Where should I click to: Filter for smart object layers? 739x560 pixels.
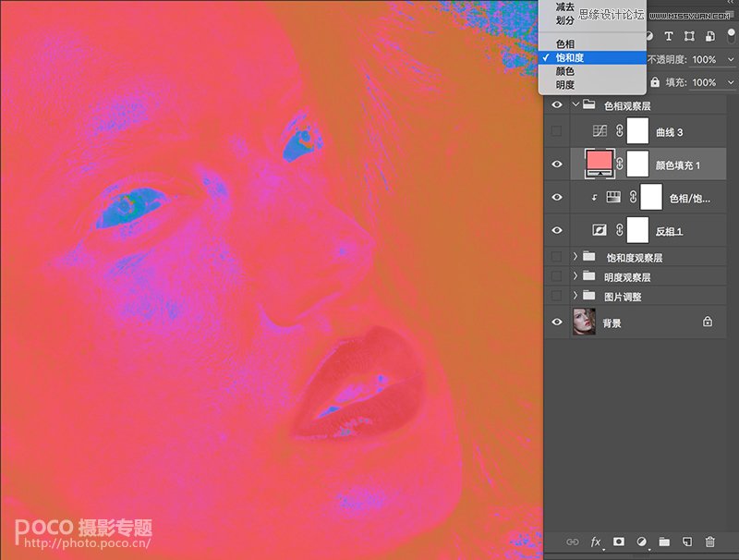[709, 36]
